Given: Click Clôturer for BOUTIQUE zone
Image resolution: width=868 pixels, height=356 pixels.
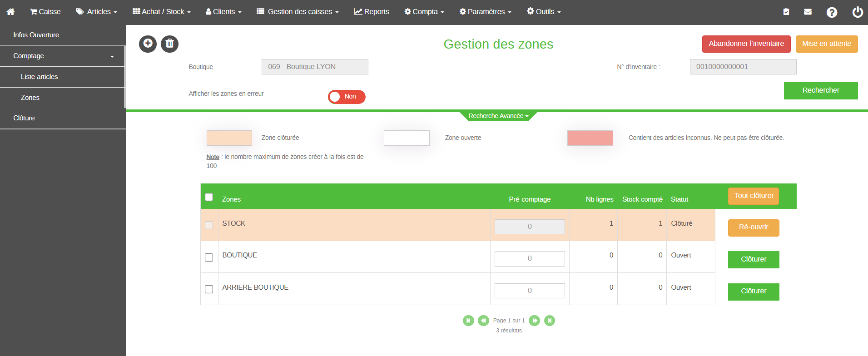Looking at the screenshot, I should click(x=754, y=260).
